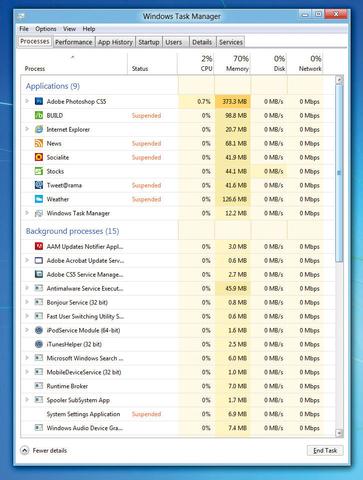The width and height of the screenshot is (363, 480).
Task: Open the View menu
Action: point(69,29)
